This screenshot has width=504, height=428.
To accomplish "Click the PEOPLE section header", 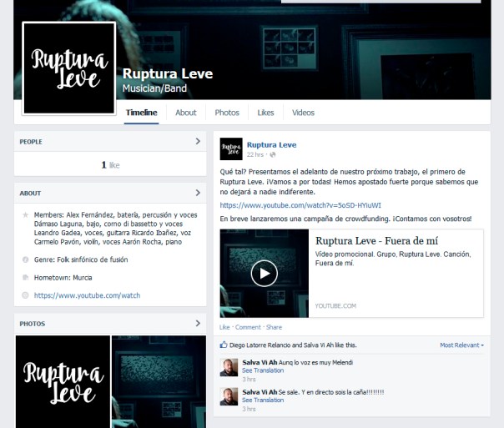I will pos(31,142).
